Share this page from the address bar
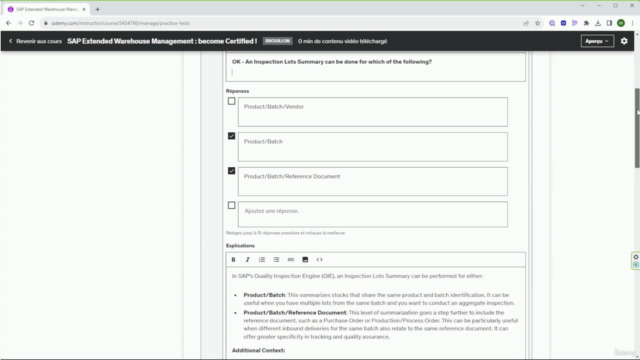Image resolution: width=640 pixels, height=360 pixels. click(x=526, y=23)
